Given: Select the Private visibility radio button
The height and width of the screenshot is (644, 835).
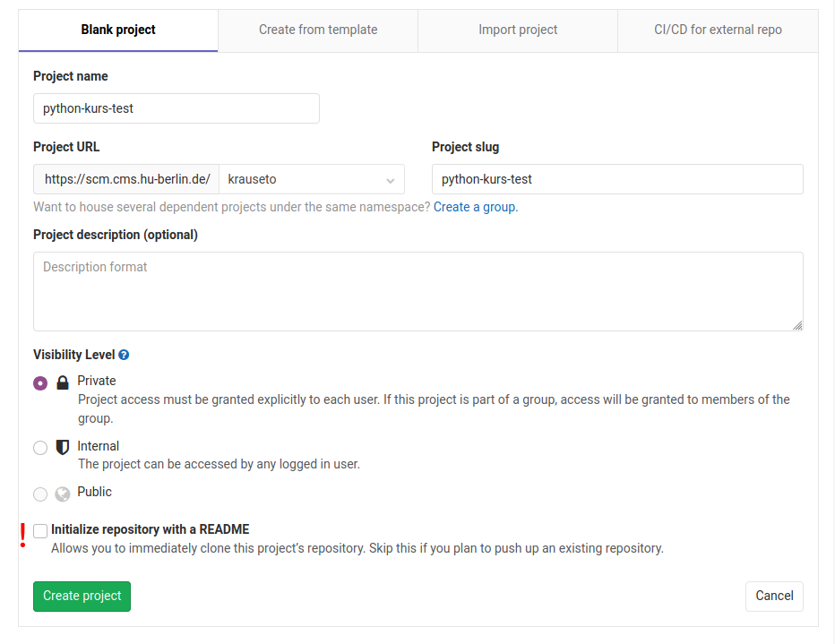Looking at the screenshot, I should (x=40, y=383).
